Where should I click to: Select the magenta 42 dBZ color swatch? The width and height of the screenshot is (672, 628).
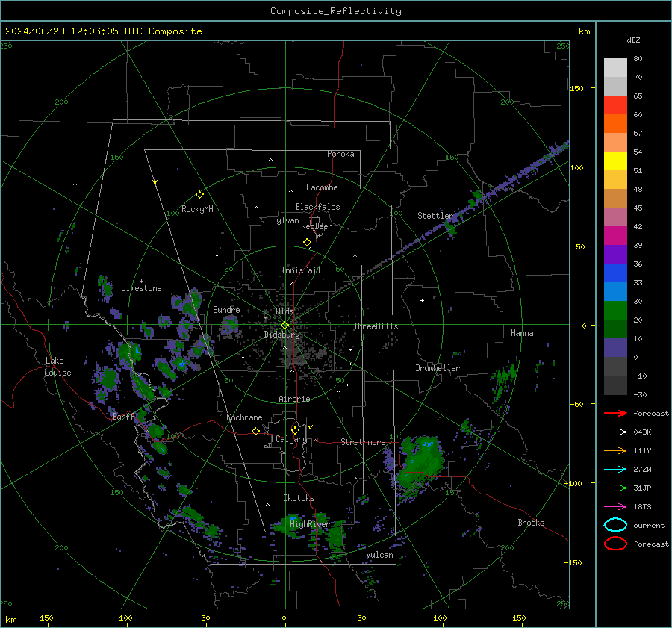click(615, 236)
